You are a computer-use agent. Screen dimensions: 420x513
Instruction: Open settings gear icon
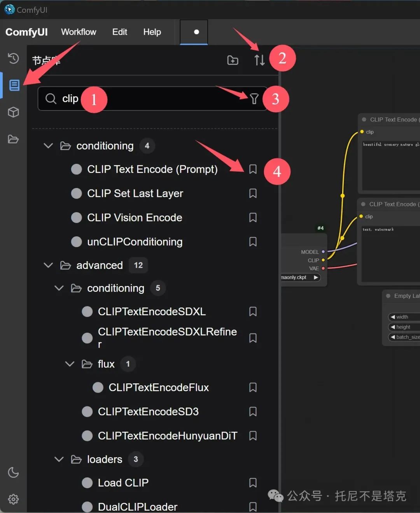coord(13,499)
